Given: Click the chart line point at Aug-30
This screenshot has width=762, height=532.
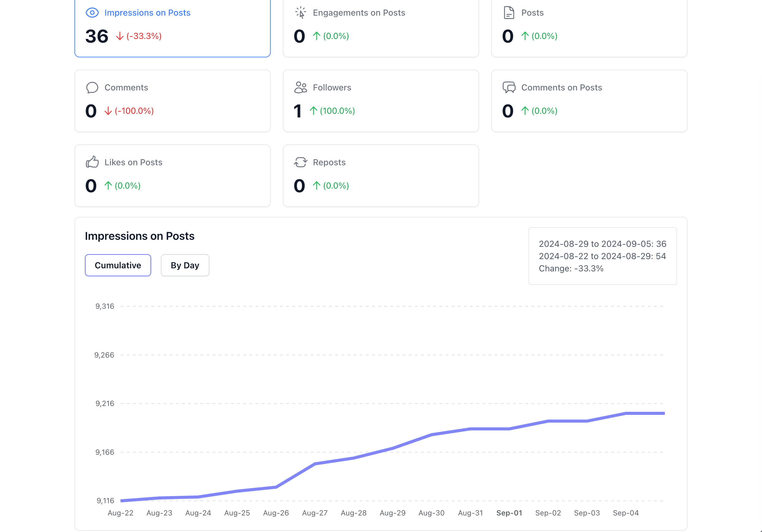Looking at the screenshot, I should pyautogui.click(x=432, y=435).
